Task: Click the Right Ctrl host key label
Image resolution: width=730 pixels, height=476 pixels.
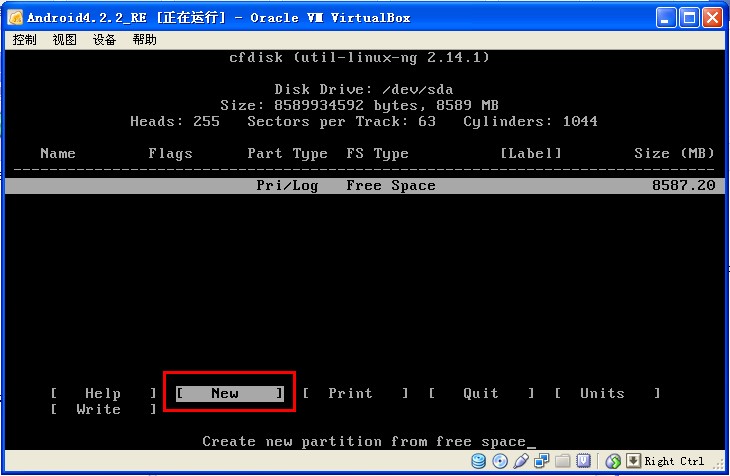Action: click(x=674, y=461)
